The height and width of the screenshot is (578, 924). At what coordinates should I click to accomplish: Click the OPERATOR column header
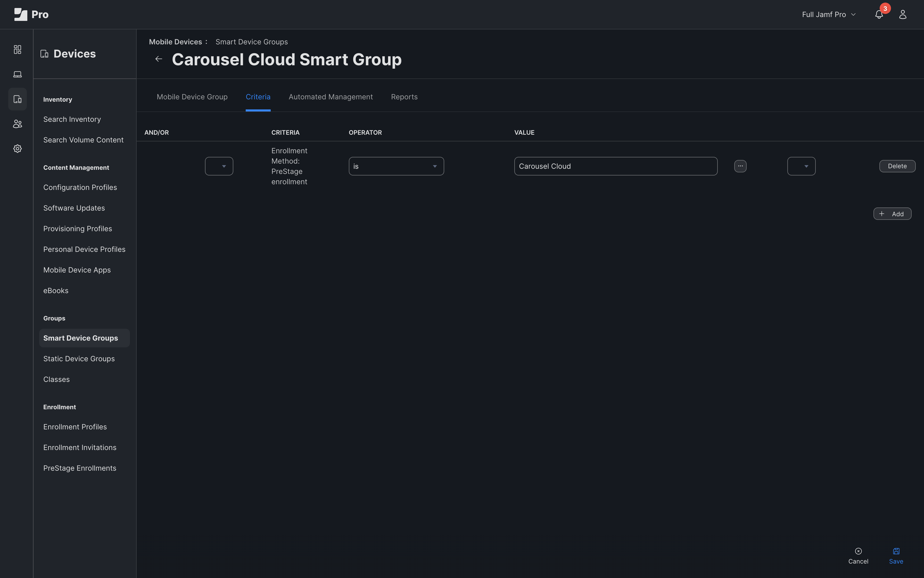coord(365,132)
